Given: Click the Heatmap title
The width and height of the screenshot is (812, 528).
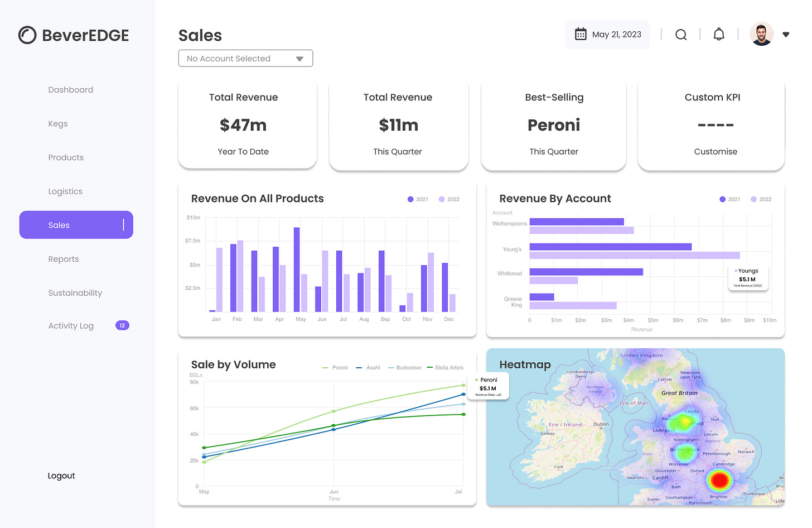Looking at the screenshot, I should [x=525, y=365].
